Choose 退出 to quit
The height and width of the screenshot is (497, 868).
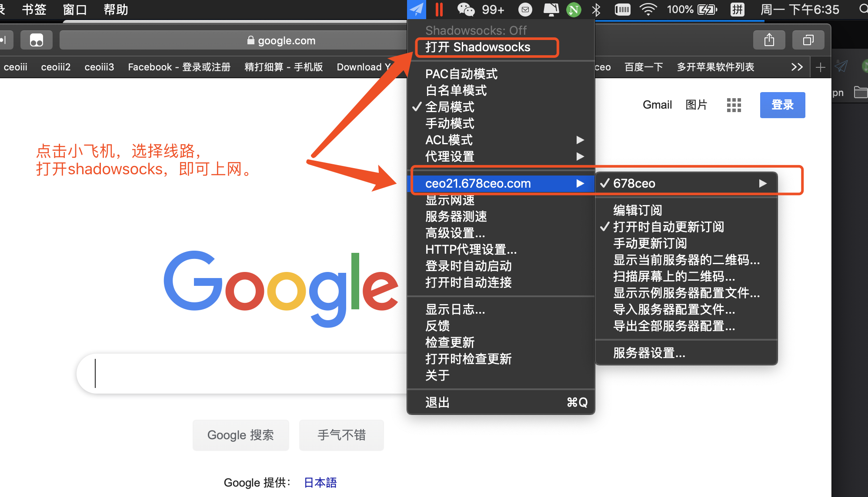(501, 402)
